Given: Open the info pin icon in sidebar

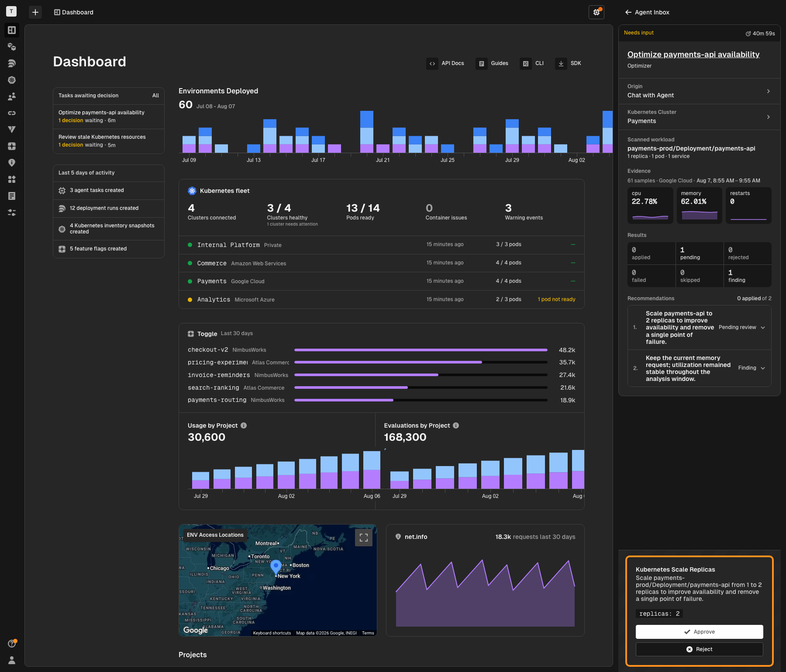Looking at the screenshot, I should pos(12,163).
